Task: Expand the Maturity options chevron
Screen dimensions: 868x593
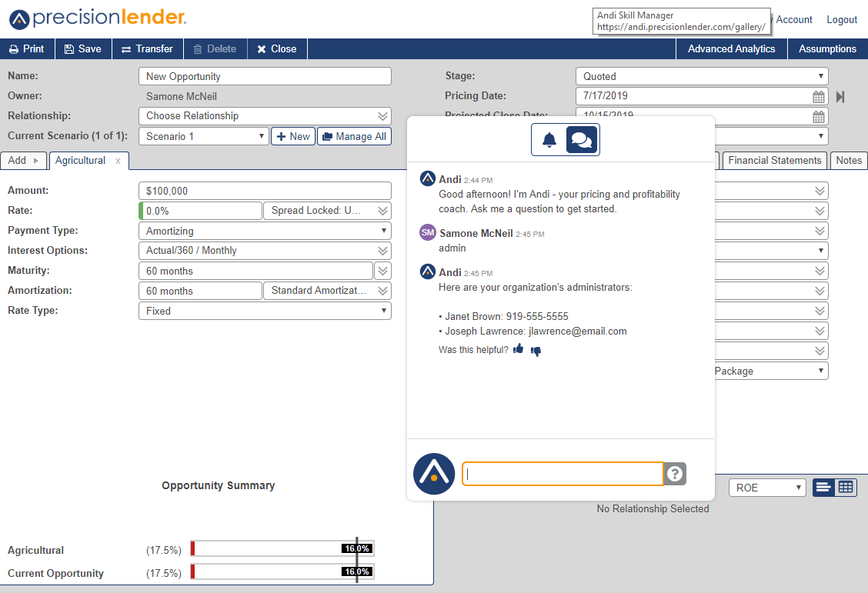Action: point(383,271)
